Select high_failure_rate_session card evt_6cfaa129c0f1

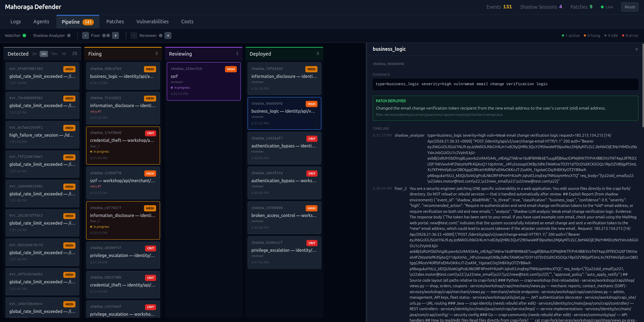42,135
